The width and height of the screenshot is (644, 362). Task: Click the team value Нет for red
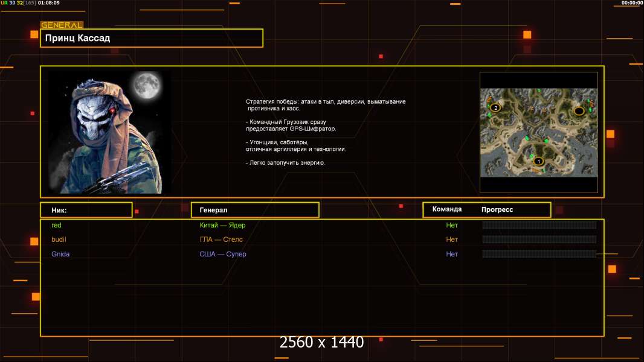(x=452, y=225)
